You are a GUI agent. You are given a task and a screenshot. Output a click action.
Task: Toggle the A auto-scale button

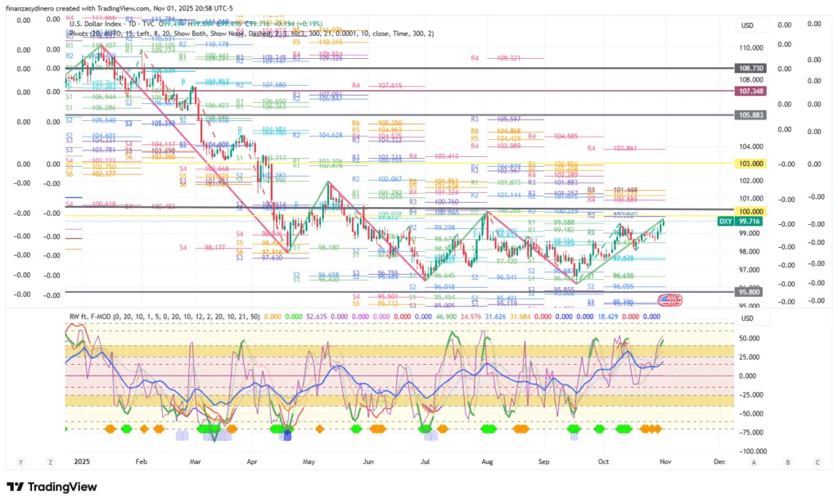coord(764,461)
